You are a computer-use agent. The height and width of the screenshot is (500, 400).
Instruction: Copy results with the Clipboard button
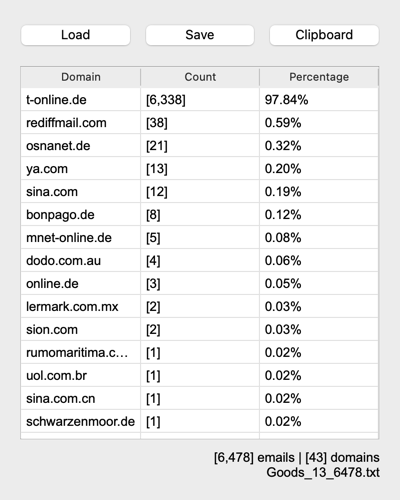324,35
